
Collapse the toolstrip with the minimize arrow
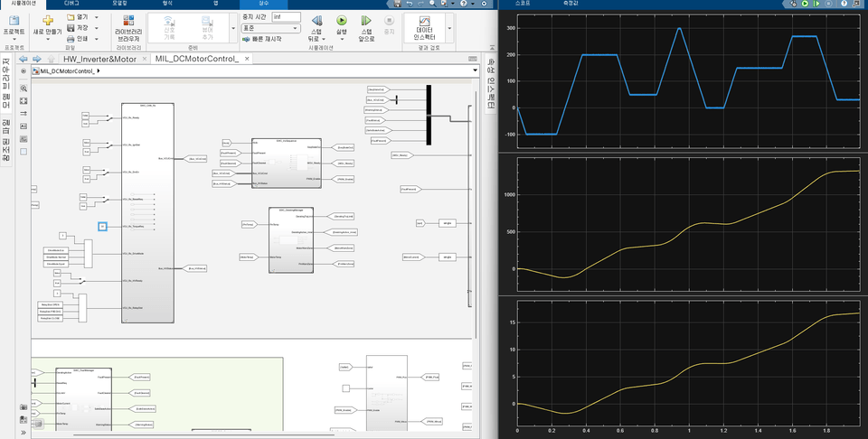tap(492, 48)
